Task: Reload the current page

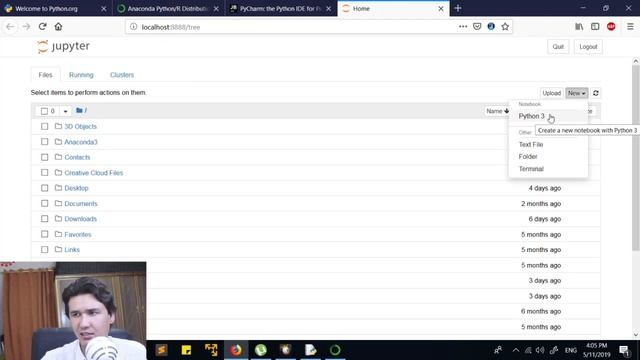Action: [42, 27]
